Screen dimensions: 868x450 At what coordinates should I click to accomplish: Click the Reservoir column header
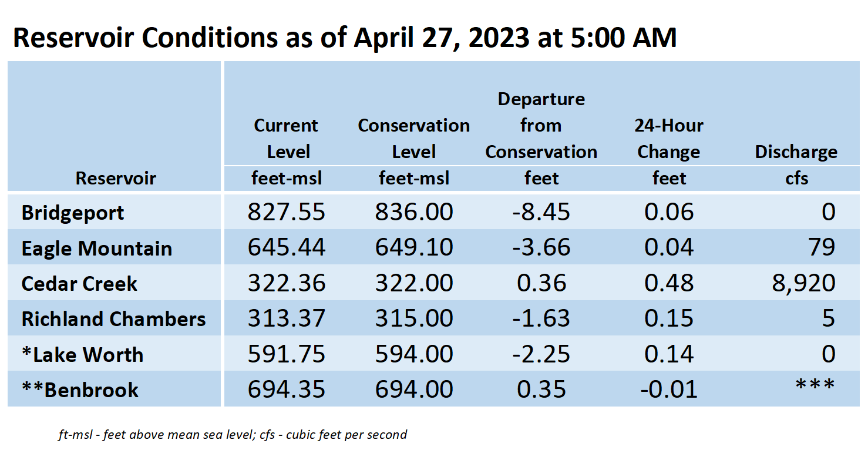coord(116,178)
